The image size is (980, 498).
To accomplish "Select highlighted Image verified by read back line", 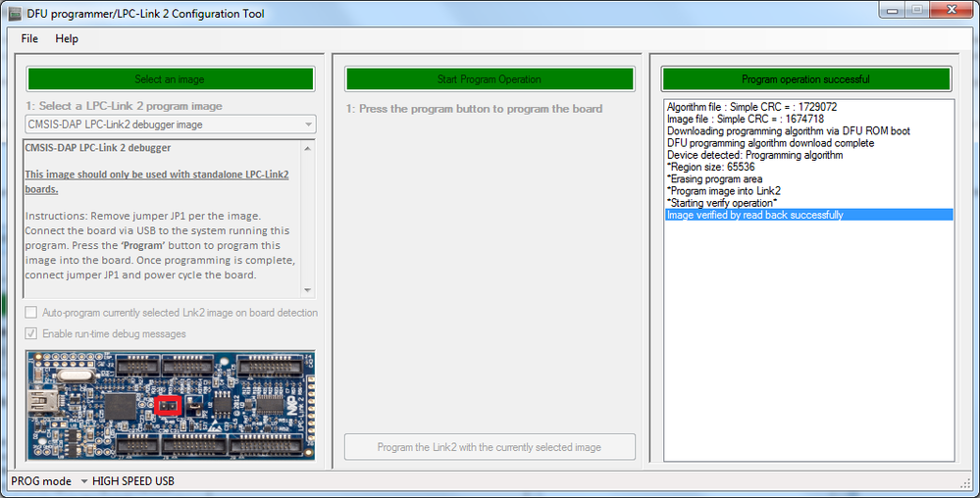I will 808,215.
